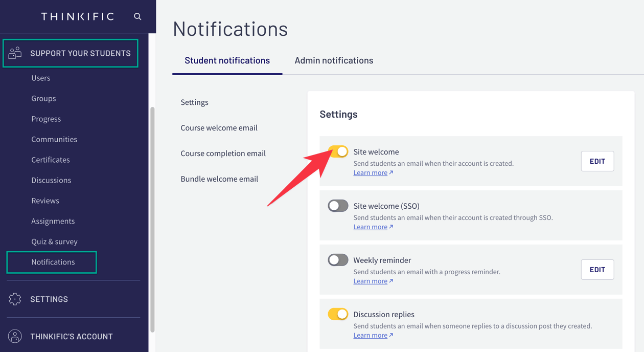644x352 pixels.
Task: Enable the Site welcome (SSO) toggle
Action: point(338,206)
